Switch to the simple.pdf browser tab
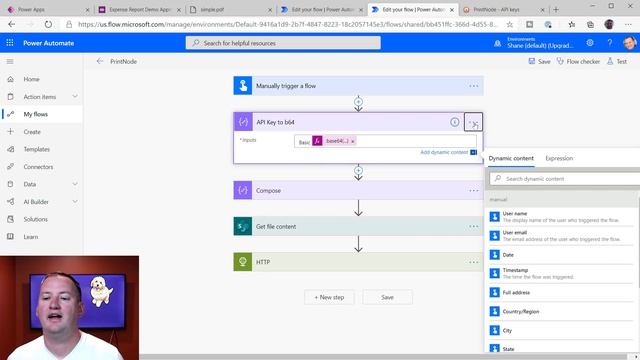This screenshot has height=360, width=640. (231, 9)
